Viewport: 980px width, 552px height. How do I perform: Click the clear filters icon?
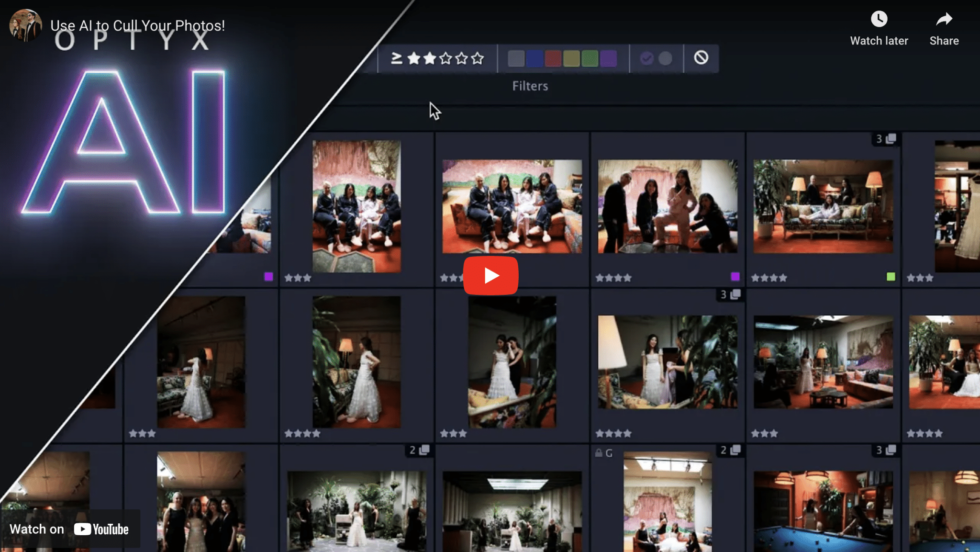coord(701,58)
